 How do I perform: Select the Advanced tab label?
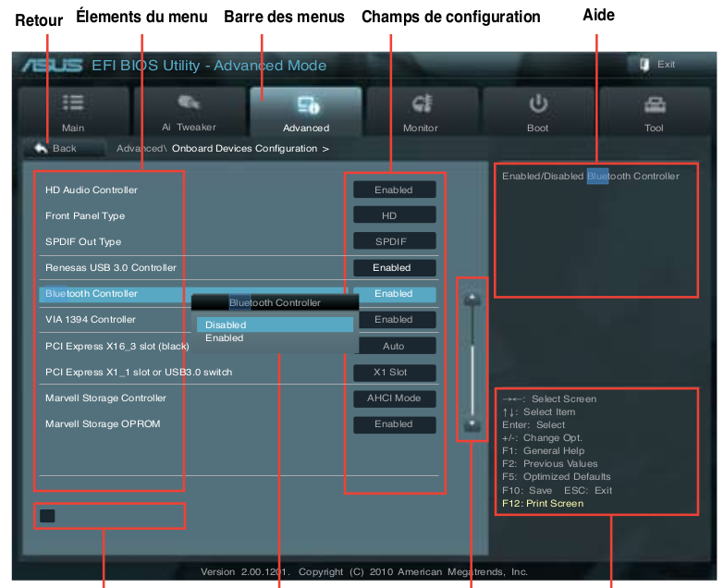[306, 128]
